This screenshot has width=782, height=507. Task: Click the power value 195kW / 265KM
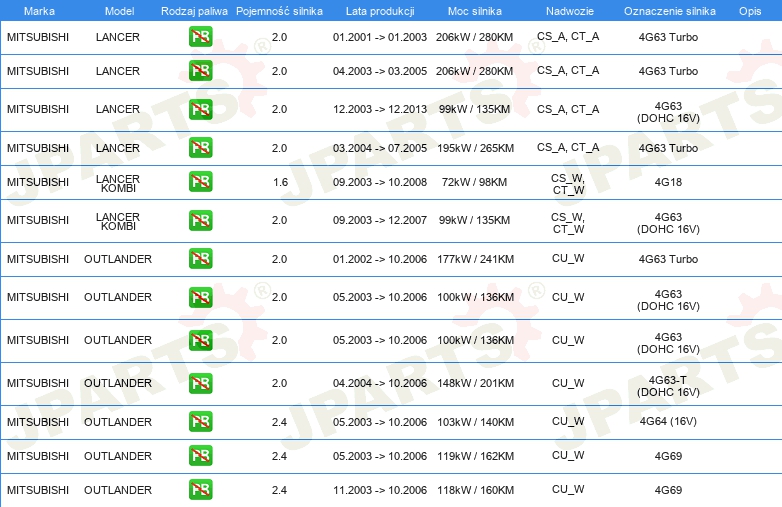[475, 148]
